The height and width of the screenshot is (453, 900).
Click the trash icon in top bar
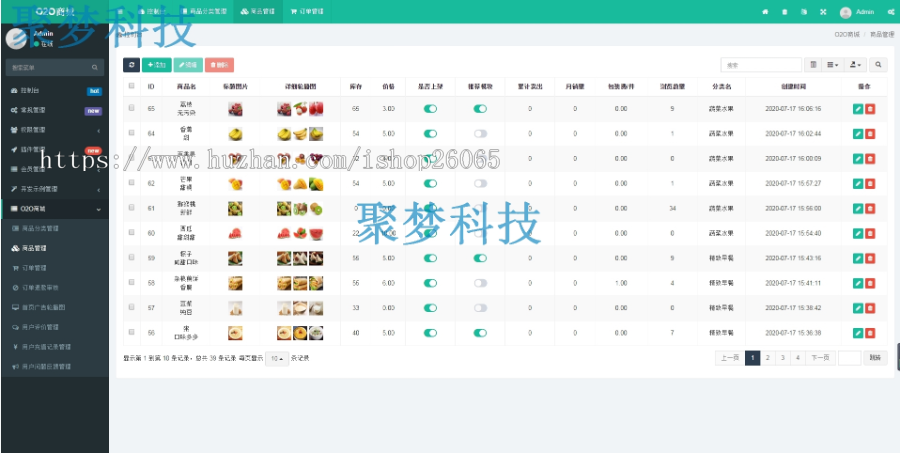[785, 11]
